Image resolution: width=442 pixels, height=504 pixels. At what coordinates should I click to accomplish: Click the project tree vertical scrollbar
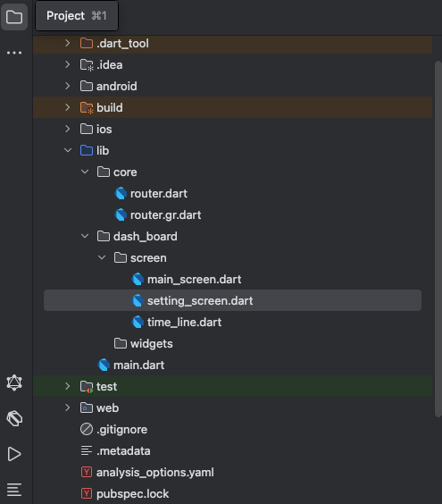pos(438,239)
